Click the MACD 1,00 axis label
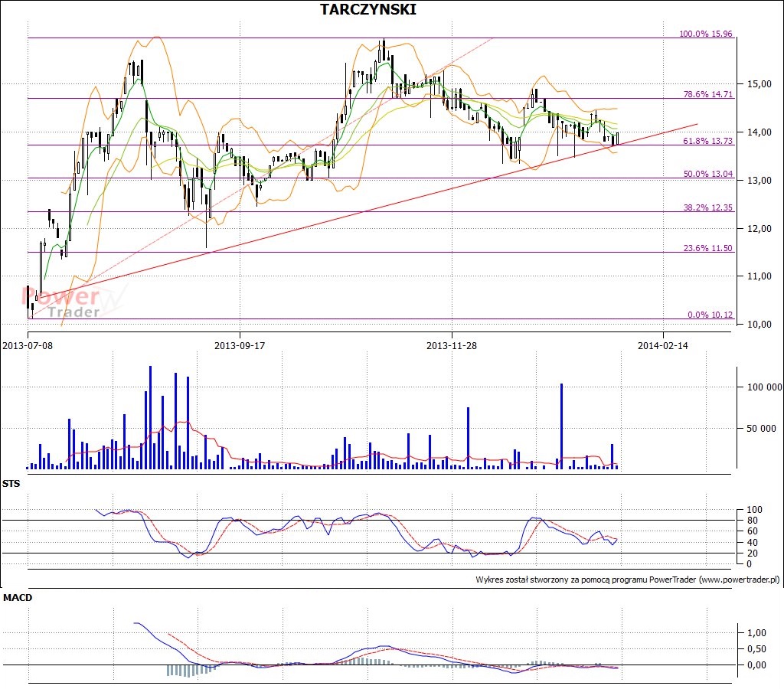Screen dimensions: 784x689 coord(756,633)
